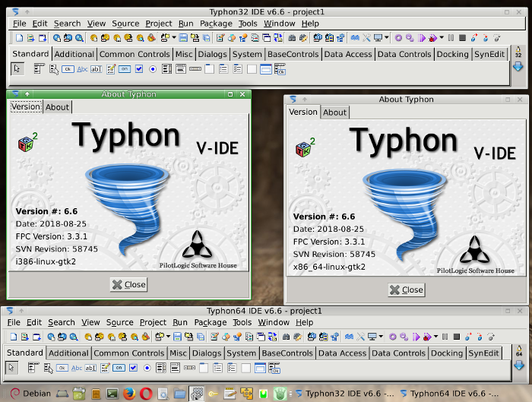The image size is (532, 402).
Task: Open About tab in left About Typhon dialog
Action: [57, 107]
